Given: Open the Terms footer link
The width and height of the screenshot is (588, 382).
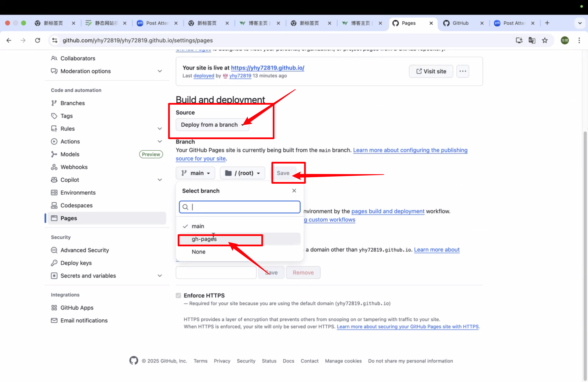Looking at the screenshot, I should pyautogui.click(x=201, y=361).
